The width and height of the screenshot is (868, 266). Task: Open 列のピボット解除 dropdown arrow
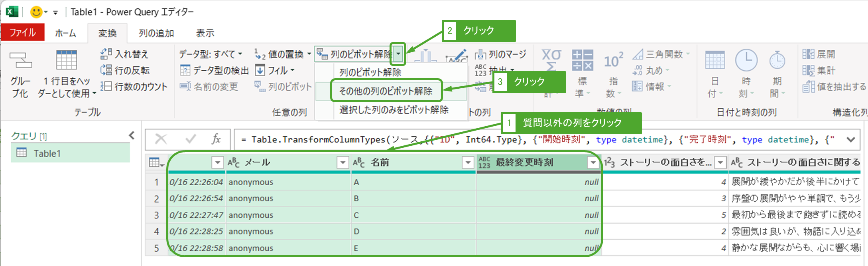pyautogui.click(x=398, y=54)
